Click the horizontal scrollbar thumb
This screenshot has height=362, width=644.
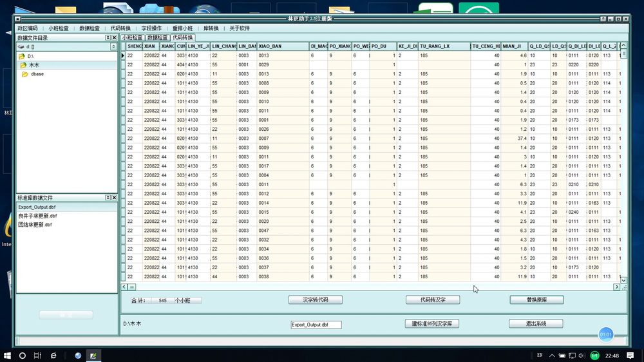132,287
